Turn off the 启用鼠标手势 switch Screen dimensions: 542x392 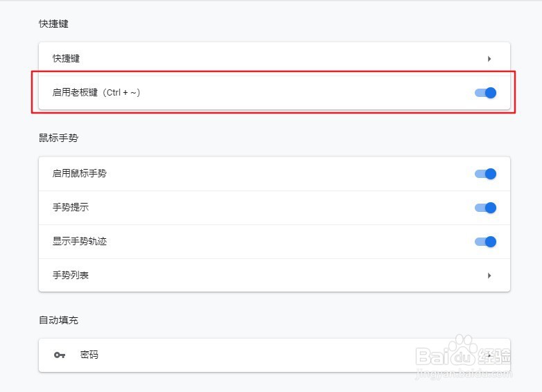pos(486,174)
